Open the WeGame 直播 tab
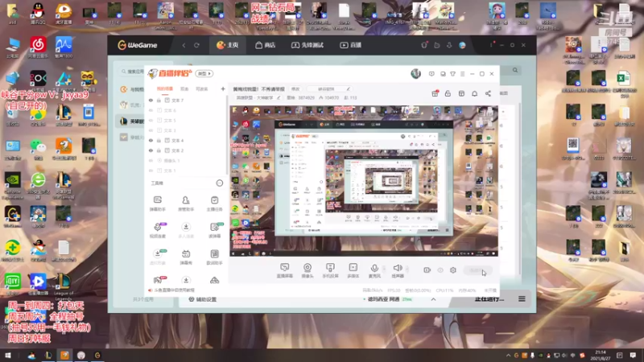This screenshot has width=644, height=362. click(x=350, y=45)
